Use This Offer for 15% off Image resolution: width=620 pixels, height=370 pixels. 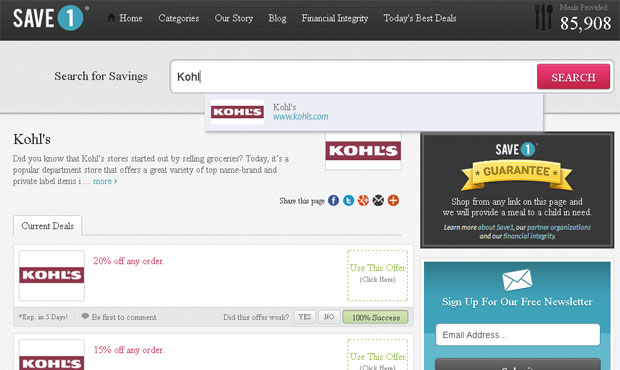click(378, 355)
